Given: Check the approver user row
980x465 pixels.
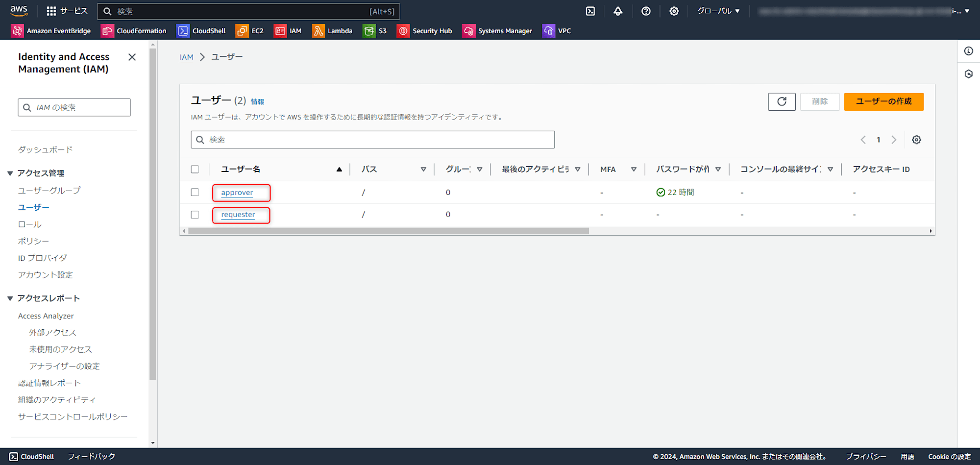Looking at the screenshot, I should point(195,192).
